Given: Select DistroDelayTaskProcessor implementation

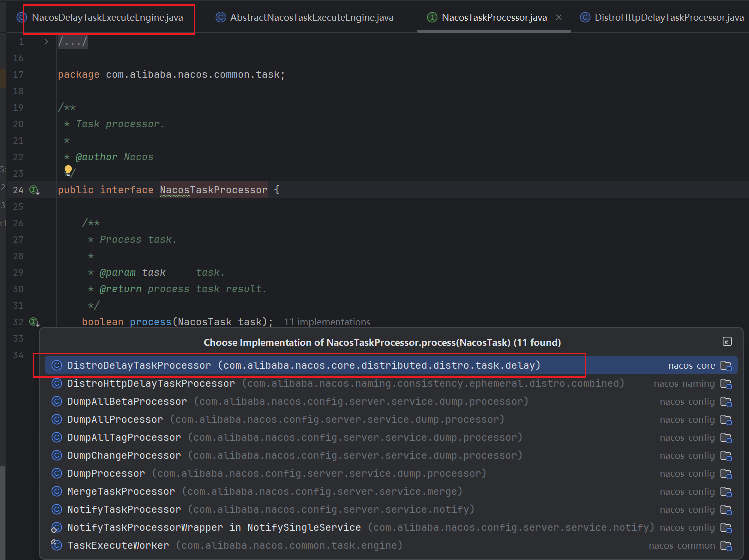Looking at the screenshot, I should [x=139, y=365].
